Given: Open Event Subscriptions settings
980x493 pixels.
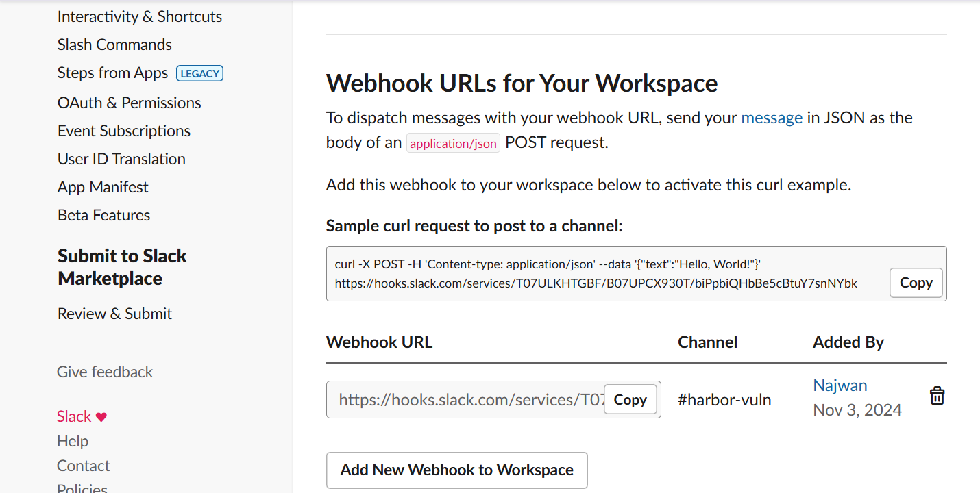Looking at the screenshot, I should 124,131.
